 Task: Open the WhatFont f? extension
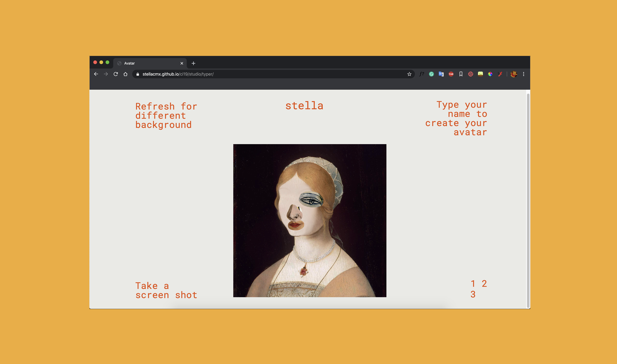(x=422, y=74)
